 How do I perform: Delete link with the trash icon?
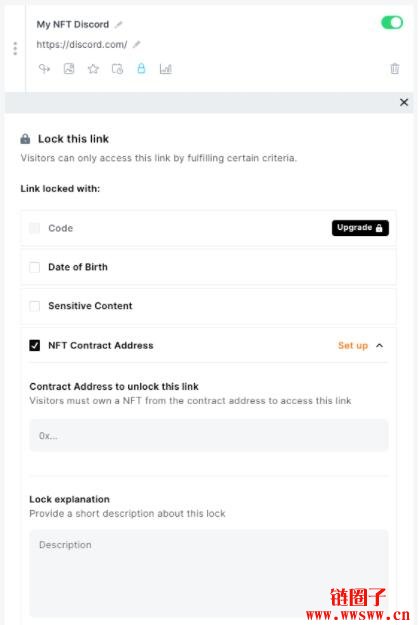click(x=395, y=69)
